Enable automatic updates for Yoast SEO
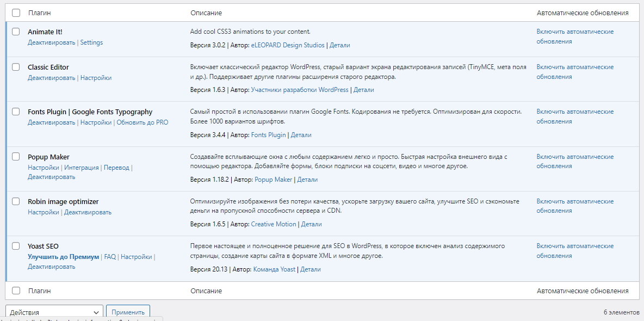This screenshot has height=321, width=644. [574, 250]
